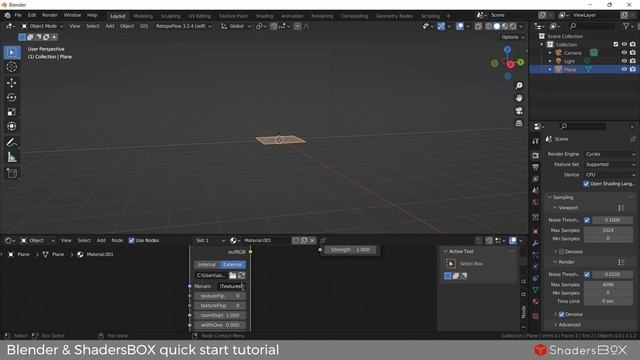The width and height of the screenshot is (640, 360).
Task: Open Device CPU dropdown
Action: (610, 175)
